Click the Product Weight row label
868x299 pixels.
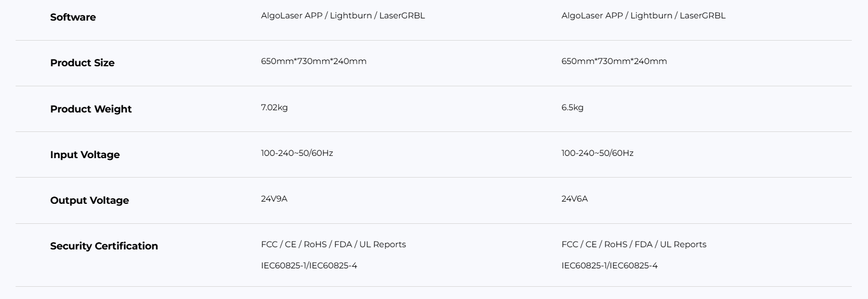91,109
